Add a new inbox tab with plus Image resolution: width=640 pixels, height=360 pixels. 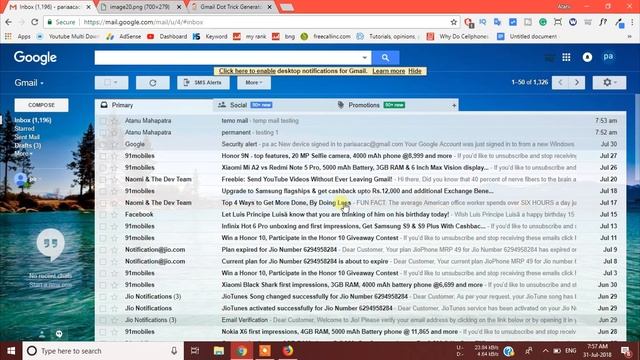pos(454,105)
